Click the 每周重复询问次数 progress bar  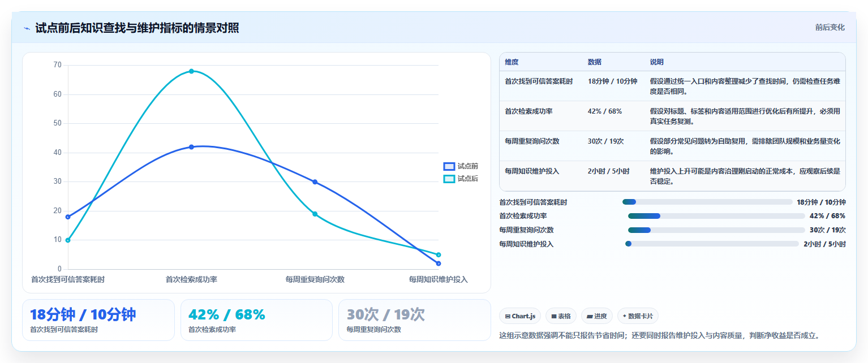point(716,230)
